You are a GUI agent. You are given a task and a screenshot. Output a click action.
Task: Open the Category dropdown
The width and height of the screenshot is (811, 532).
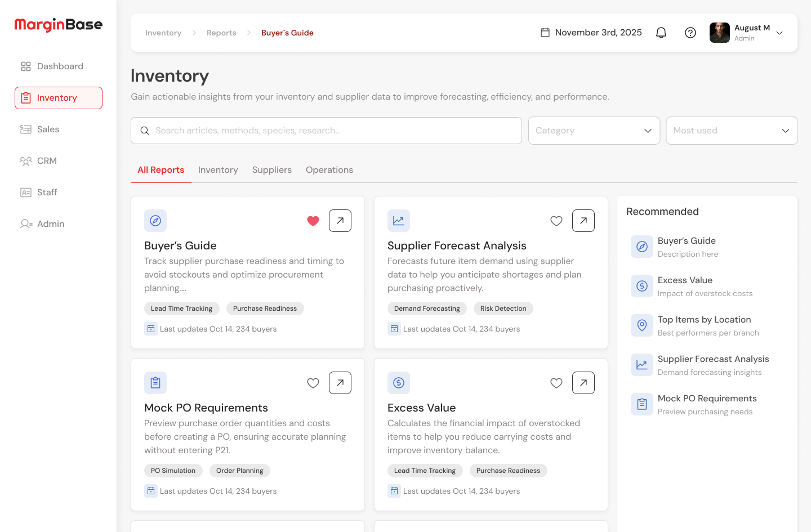(594, 130)
